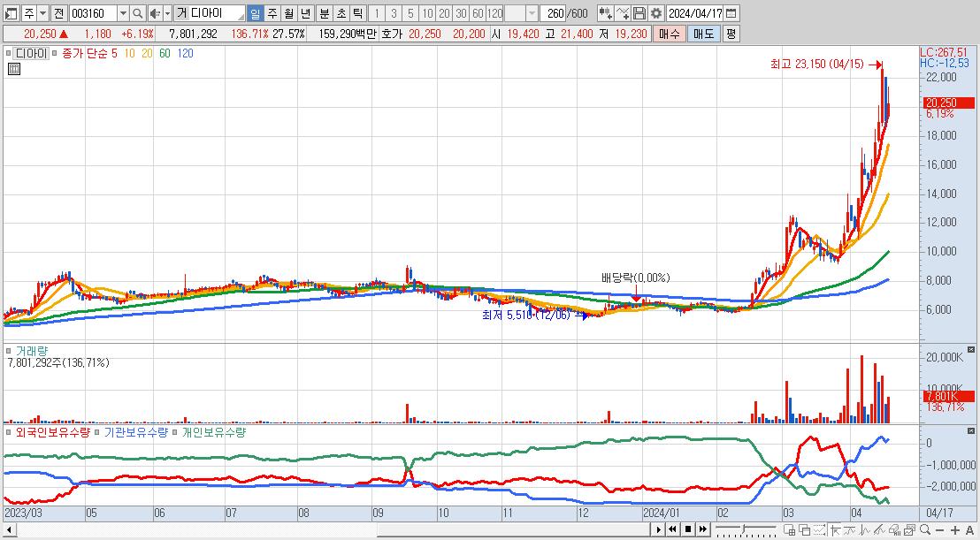980x540 pixels.
Task: Click the speaker sound alert icon
Action: 155,13
